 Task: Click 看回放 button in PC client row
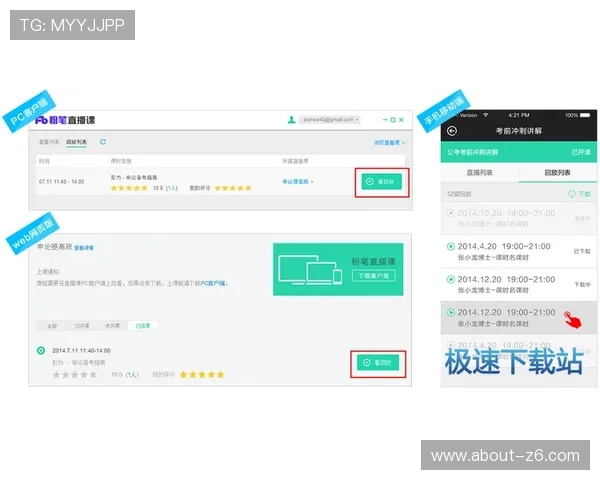coord(382,182)
